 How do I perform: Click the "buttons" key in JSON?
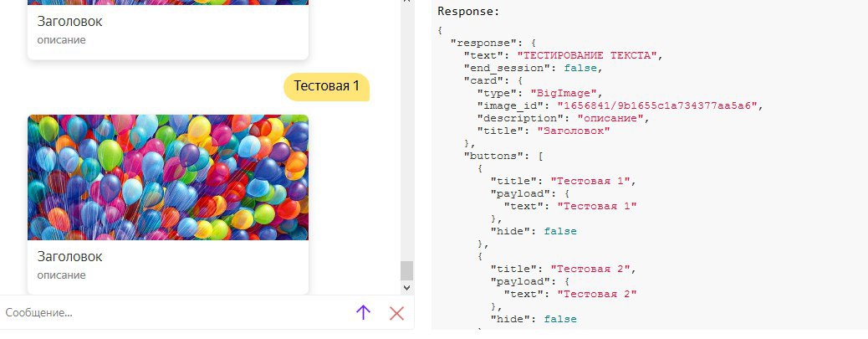[x=495, y=157]
